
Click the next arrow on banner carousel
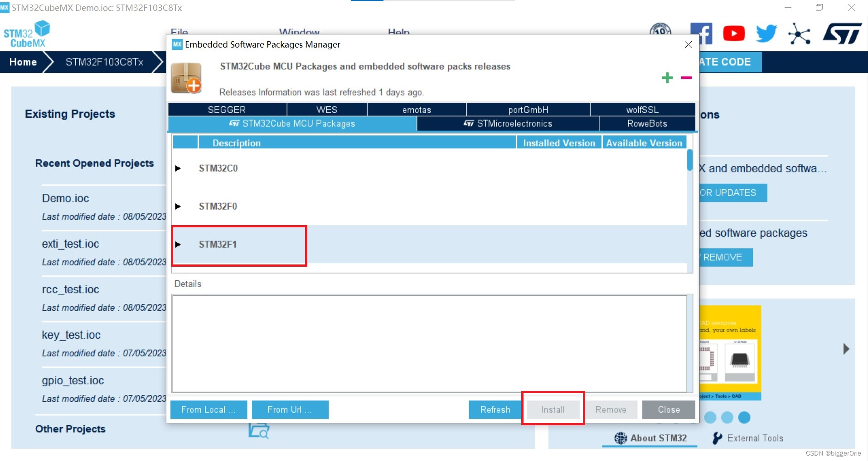(846, 349)
